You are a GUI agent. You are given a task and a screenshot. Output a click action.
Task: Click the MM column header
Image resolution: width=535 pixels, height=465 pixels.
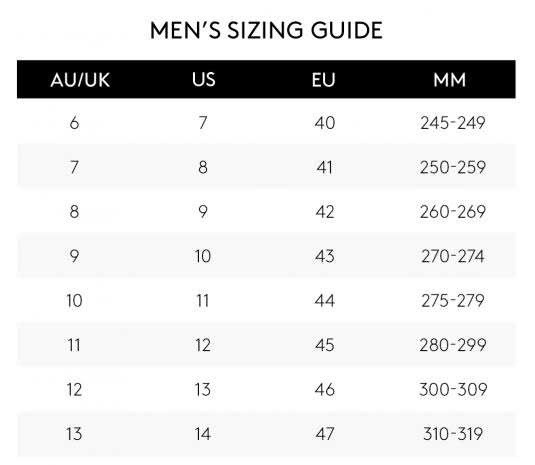tap(450, 80)
